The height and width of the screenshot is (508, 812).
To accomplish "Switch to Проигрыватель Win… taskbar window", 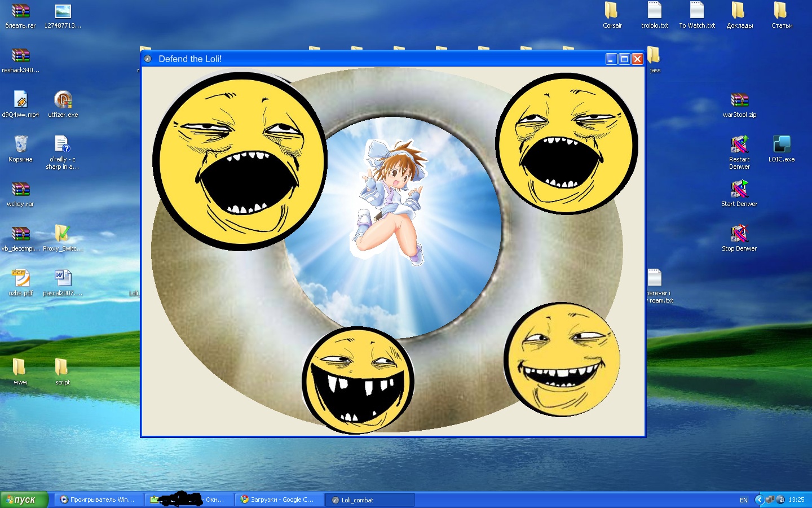I will click(98, 500).
